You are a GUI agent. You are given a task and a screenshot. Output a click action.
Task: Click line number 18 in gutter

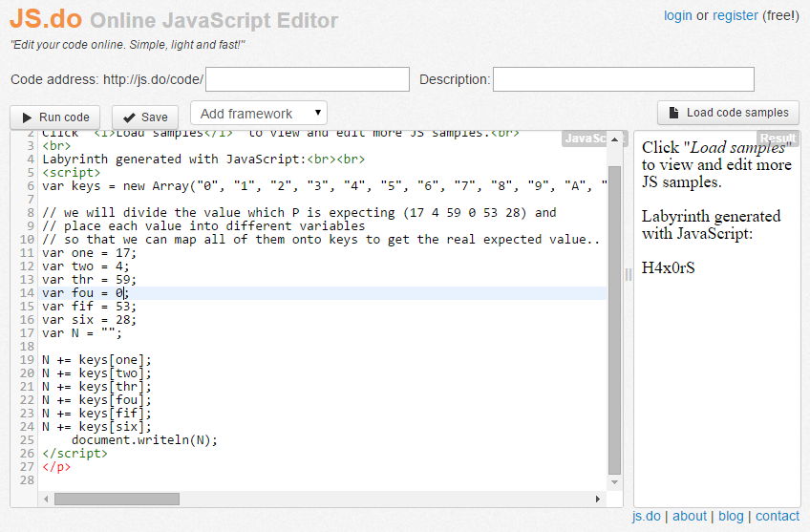point(27,347)
